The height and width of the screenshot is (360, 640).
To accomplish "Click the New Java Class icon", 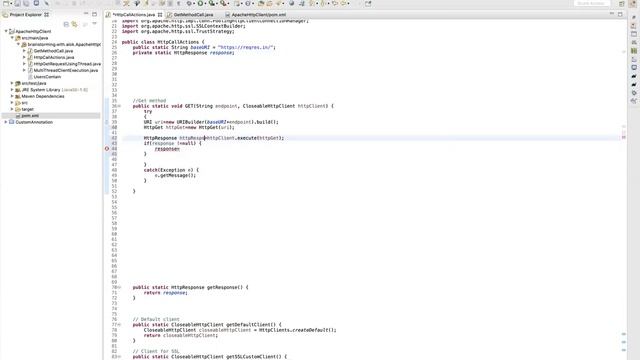I will click(x=248, y=3).
